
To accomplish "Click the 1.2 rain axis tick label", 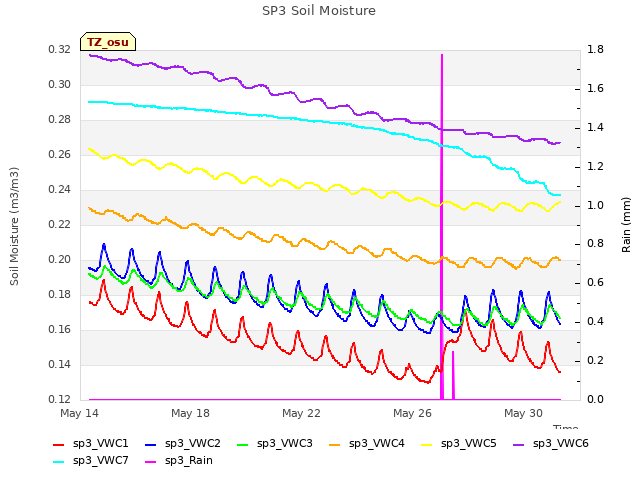I will click(595, 167).
